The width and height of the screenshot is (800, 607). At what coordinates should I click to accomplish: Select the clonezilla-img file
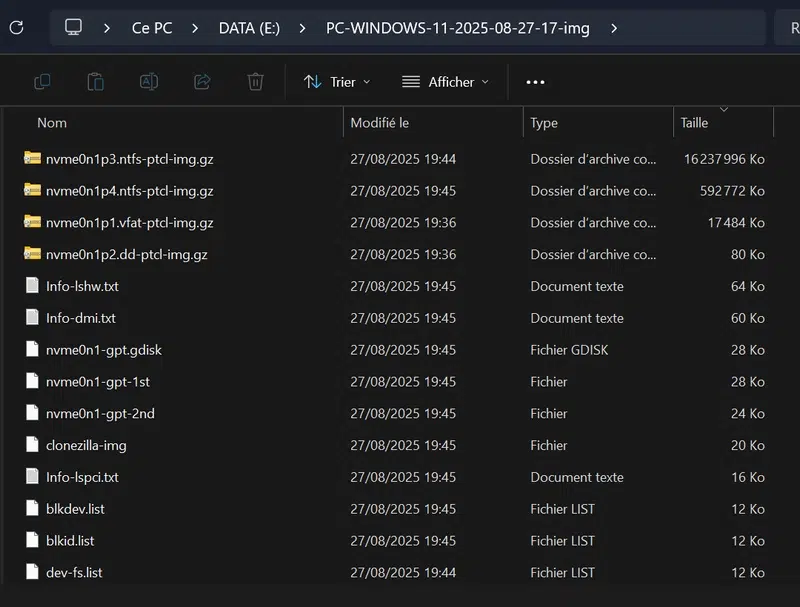point(86,445)
